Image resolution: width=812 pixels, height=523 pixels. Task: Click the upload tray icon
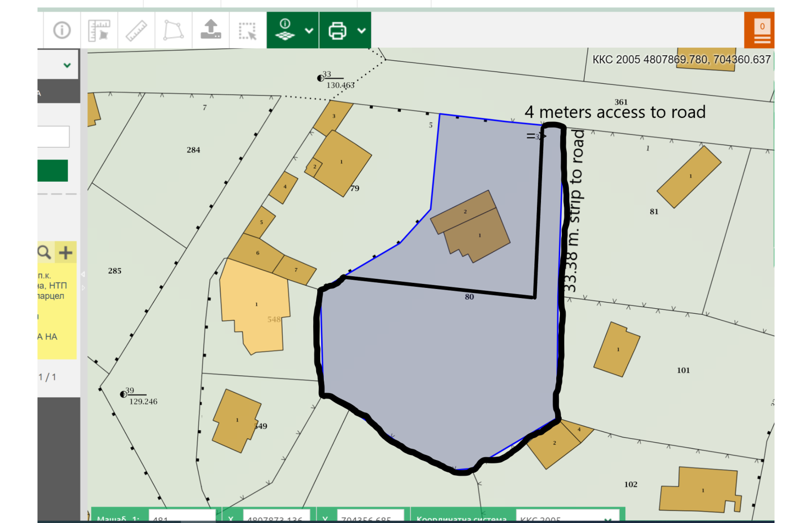[x=211, y=30]
